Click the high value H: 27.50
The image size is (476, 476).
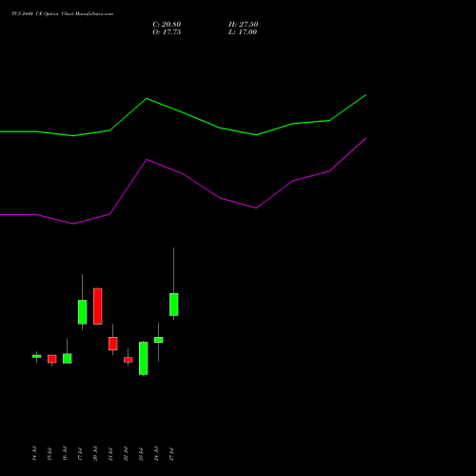tap(244, 25)
